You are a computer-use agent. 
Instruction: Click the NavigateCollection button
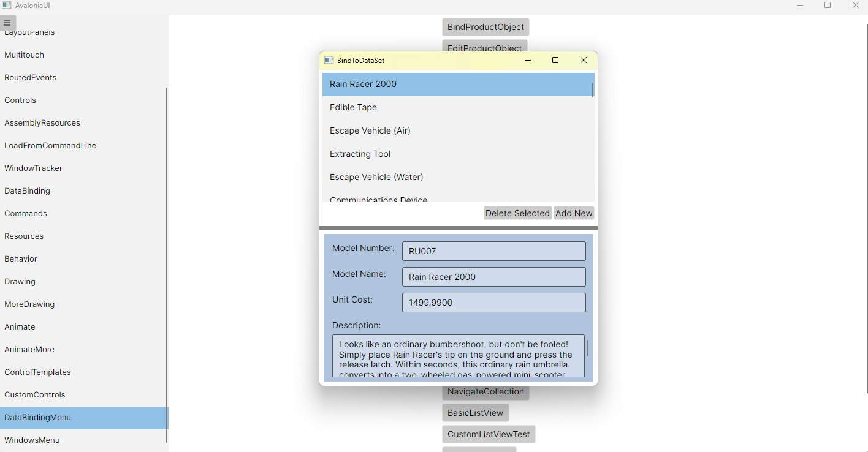485,392
